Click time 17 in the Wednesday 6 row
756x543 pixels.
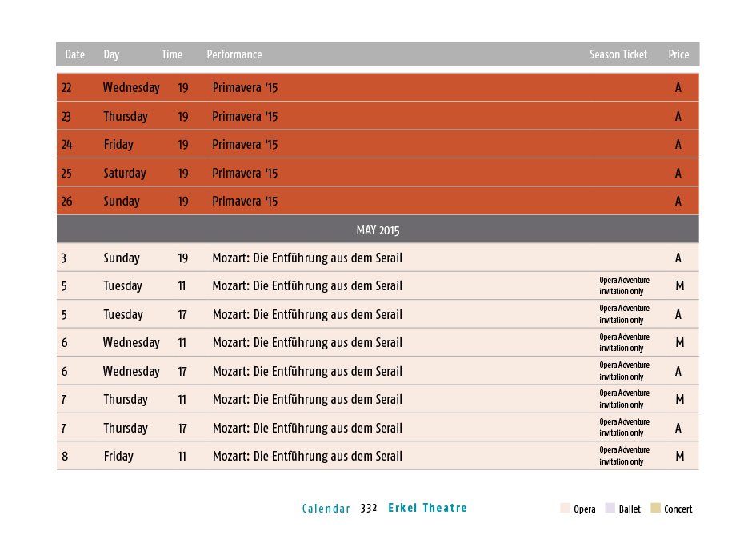click(182, 372)
